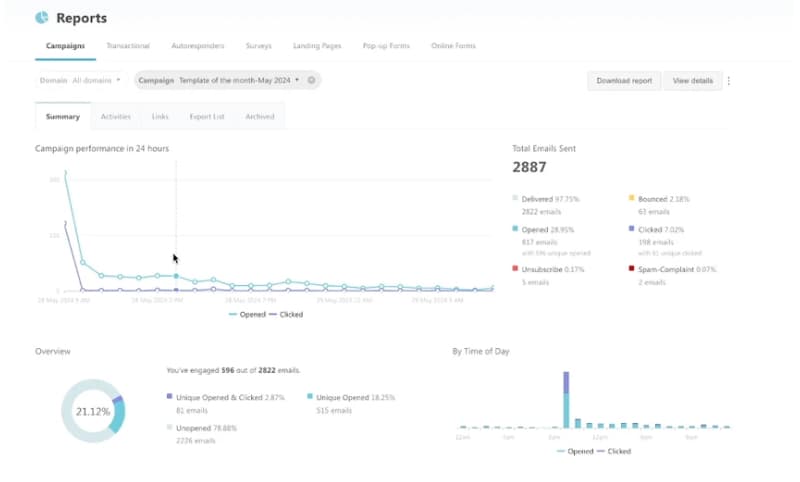Click the tallest bar in By Time of Day chart
Screen dimensions: 800x482
point(567,398)
